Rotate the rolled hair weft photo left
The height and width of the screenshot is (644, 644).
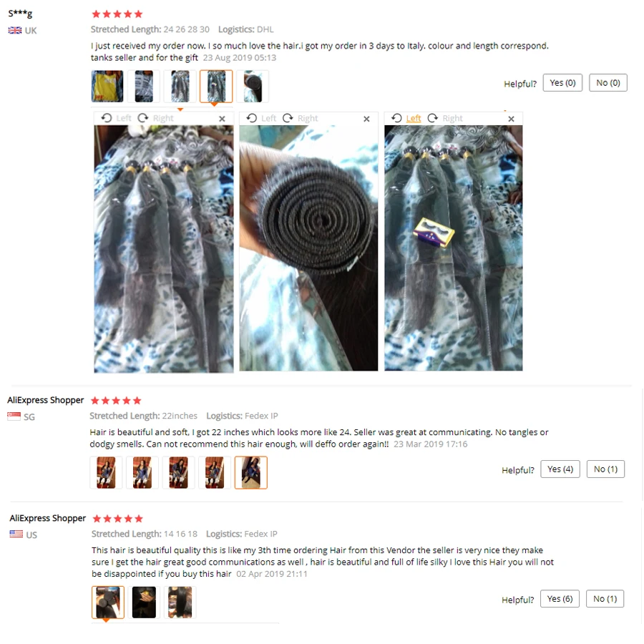[261, 118]
